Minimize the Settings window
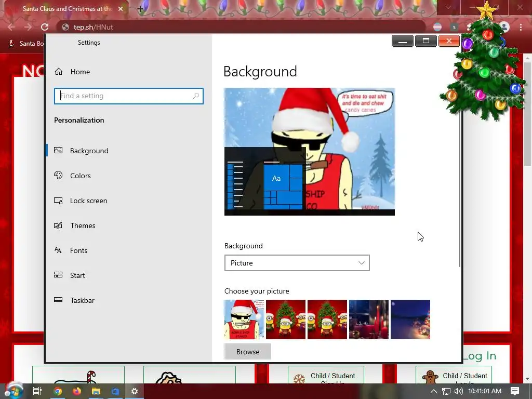The width and height of the screenshot is (532, 399). pyautogui.click(x=403, y=41)
